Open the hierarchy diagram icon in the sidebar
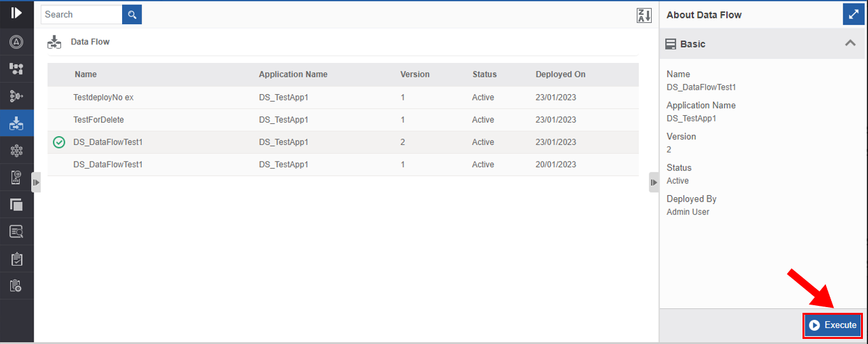Image resolution: width=868 pixels, height=344 pixels. pos(17,69)
